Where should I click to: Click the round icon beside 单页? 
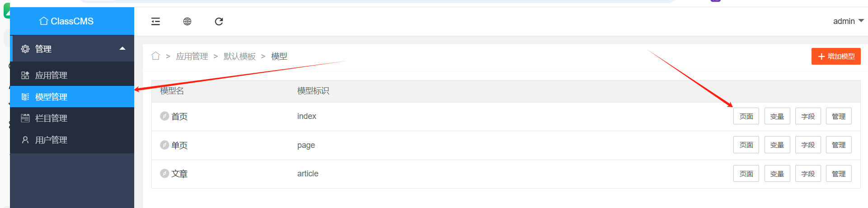(164, 145)
